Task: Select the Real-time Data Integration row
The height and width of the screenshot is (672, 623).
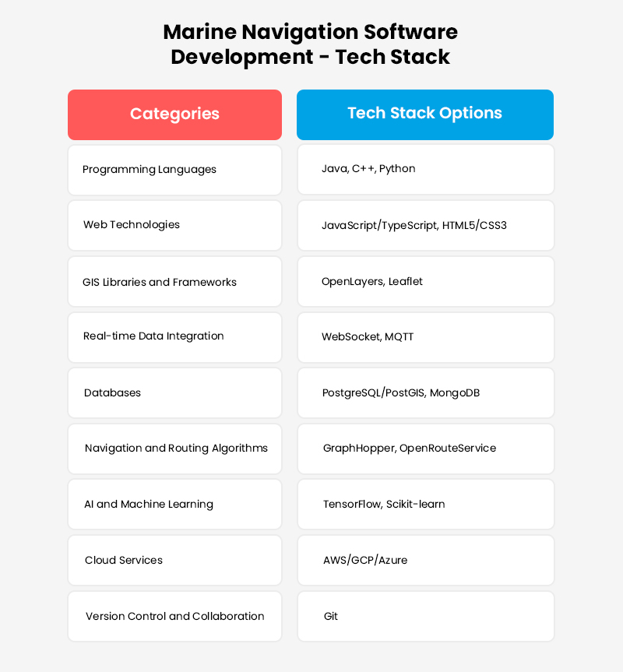Action: tap(174, 336)
